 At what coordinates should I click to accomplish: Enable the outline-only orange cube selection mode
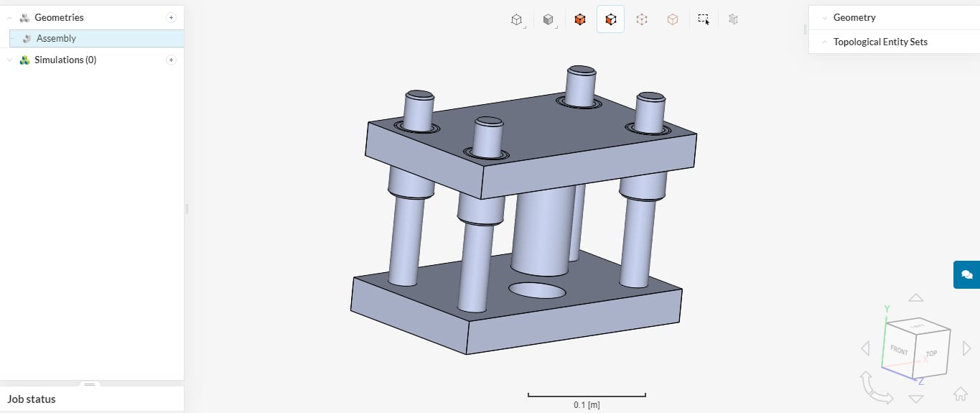point(673,20)
